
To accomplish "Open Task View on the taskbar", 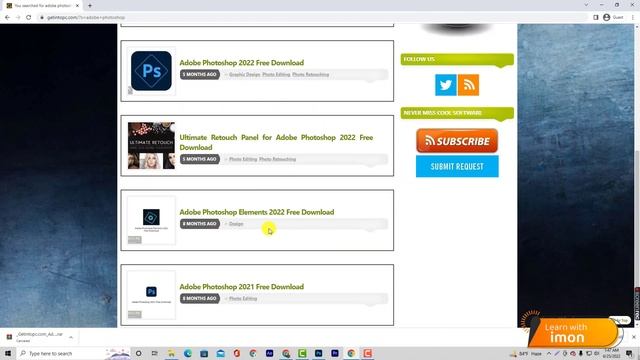I will pos(155,353).
